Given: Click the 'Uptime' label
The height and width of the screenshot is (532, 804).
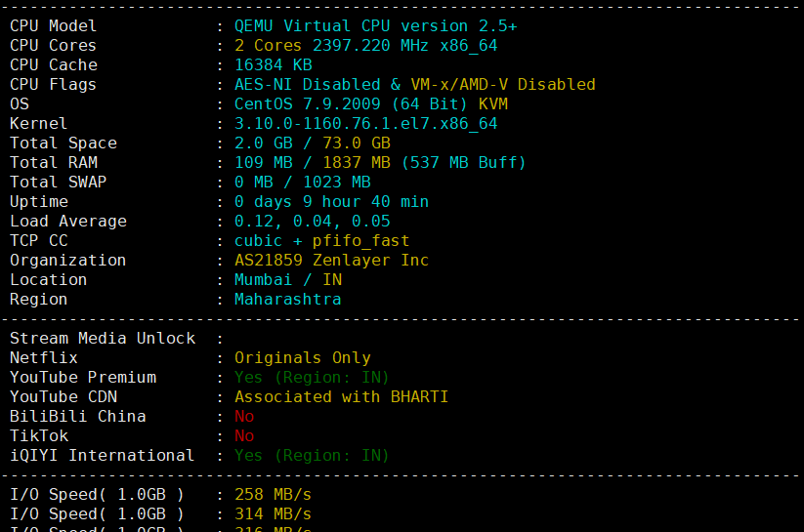Looking at the screenshot, I should tap(39, 201).
